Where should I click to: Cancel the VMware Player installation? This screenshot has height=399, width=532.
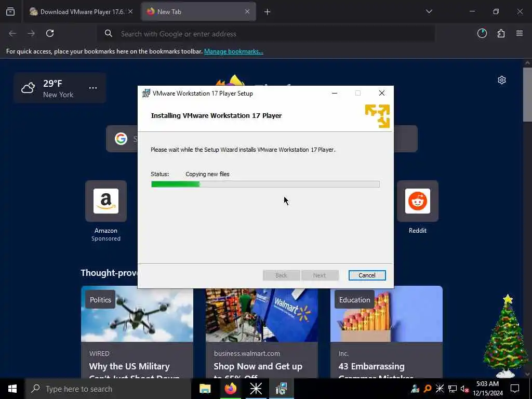[x=367, y=275]
